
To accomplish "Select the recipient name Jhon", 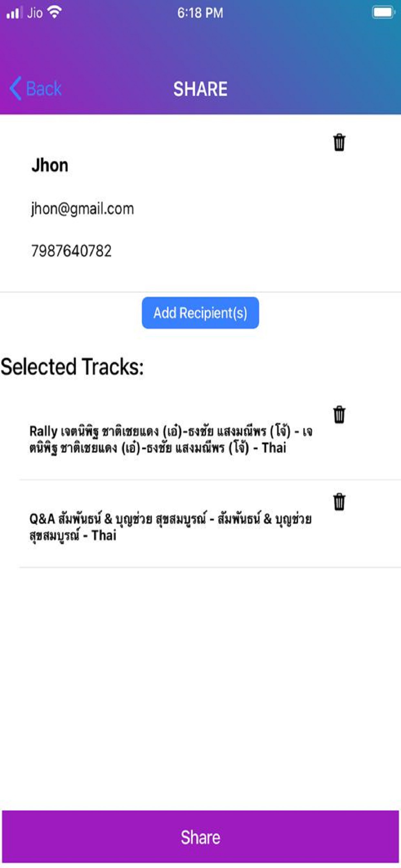I will coord(50,165).
